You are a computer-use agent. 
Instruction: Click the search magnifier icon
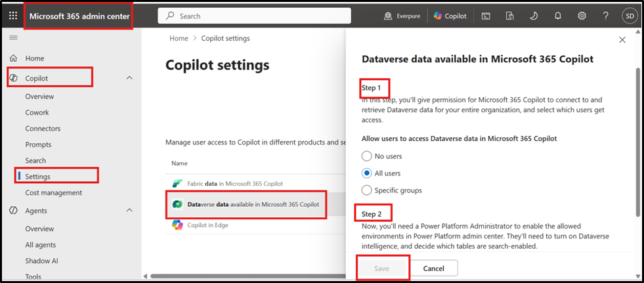(x=169, y=16)
